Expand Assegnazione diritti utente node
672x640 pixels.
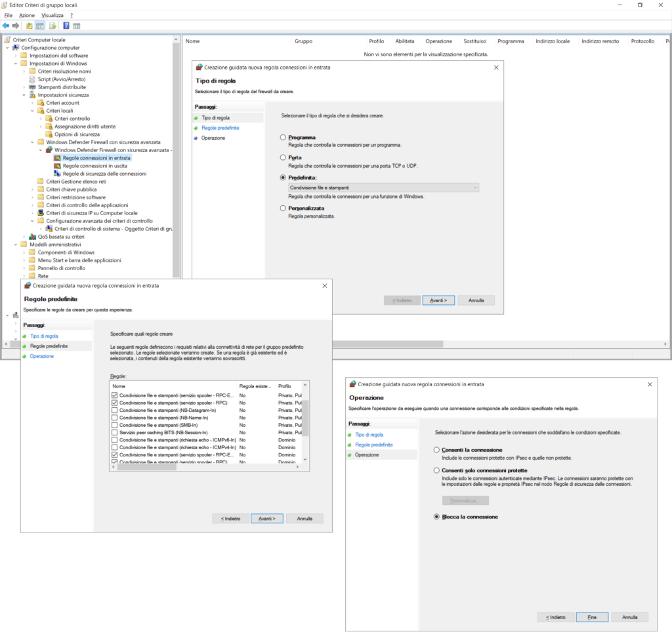pyautogui.click(x=41, y=127)
